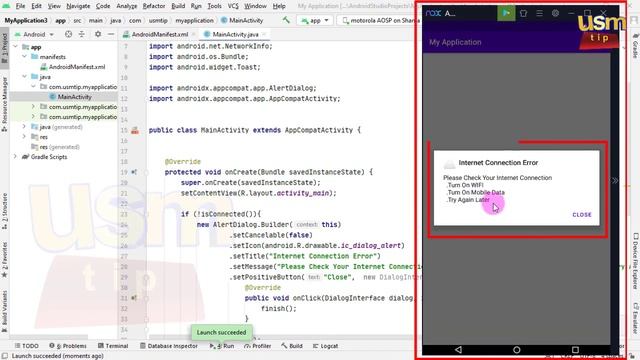Collapse the java folder

coord(24,77)
